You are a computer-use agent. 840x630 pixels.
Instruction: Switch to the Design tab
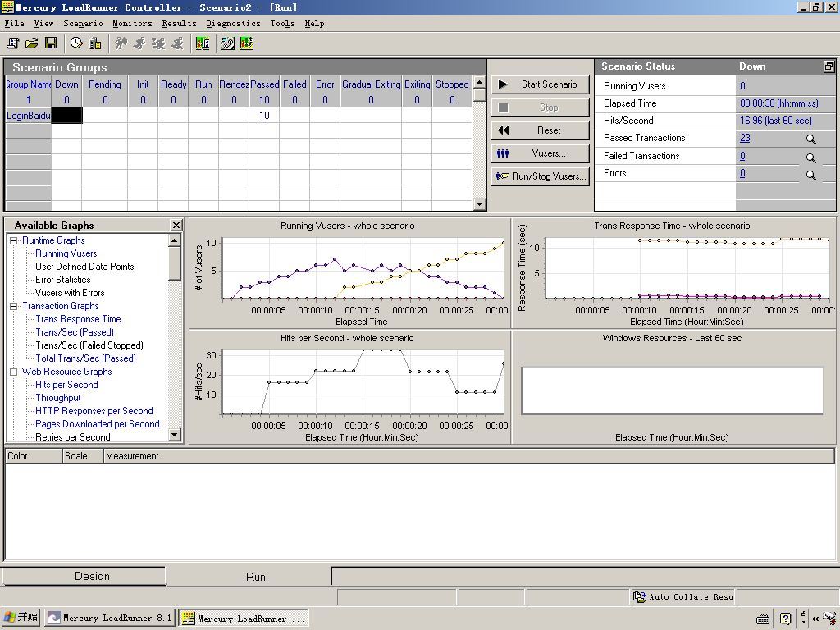tap(84, 577)
